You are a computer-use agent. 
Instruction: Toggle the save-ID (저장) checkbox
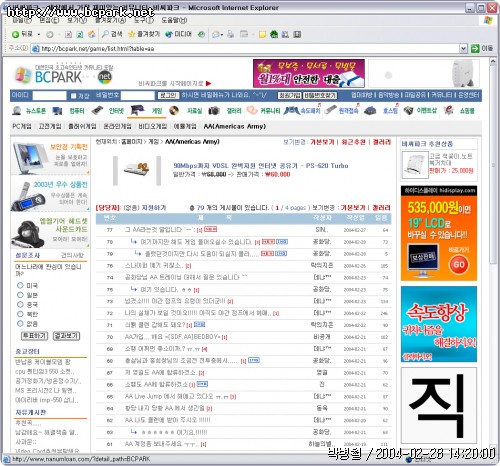73,96
